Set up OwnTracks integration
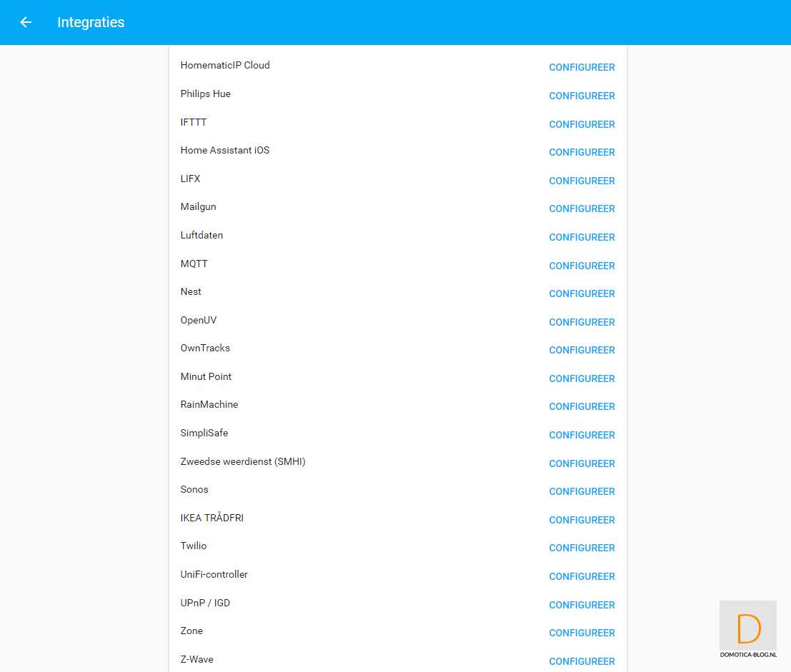 coord(582,350)
